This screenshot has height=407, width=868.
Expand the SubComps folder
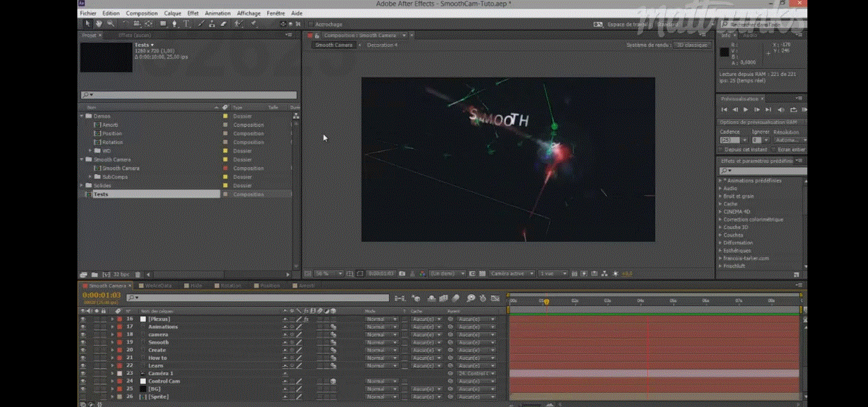[90, 177]
